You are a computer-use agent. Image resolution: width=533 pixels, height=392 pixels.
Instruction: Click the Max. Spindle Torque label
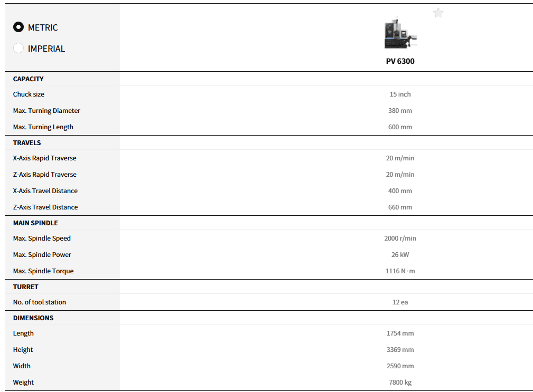click(43, 271)
